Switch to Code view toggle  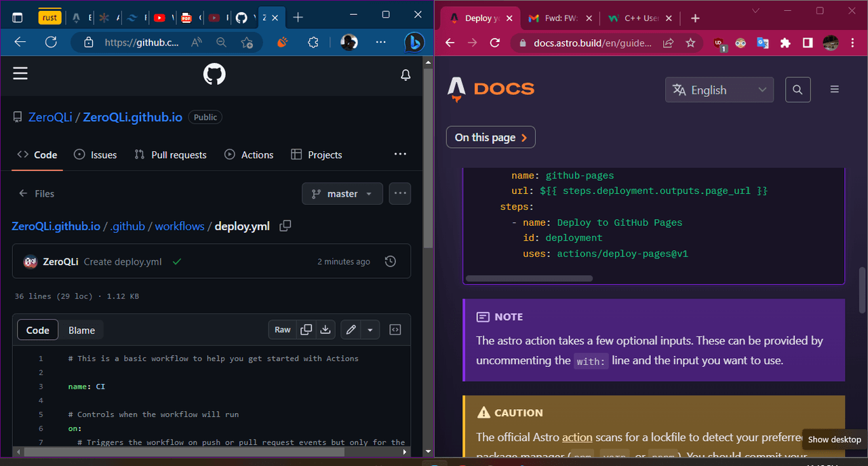[38, 330]
